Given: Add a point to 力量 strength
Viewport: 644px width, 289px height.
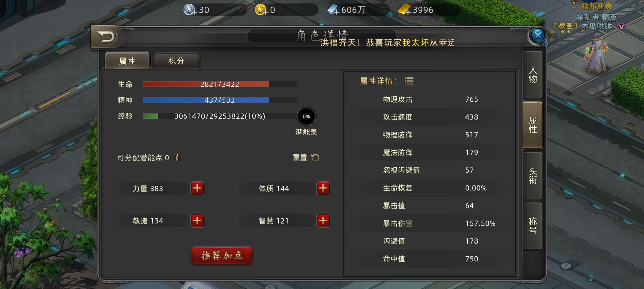Looking at the screenshot, I should click(197, 188).
